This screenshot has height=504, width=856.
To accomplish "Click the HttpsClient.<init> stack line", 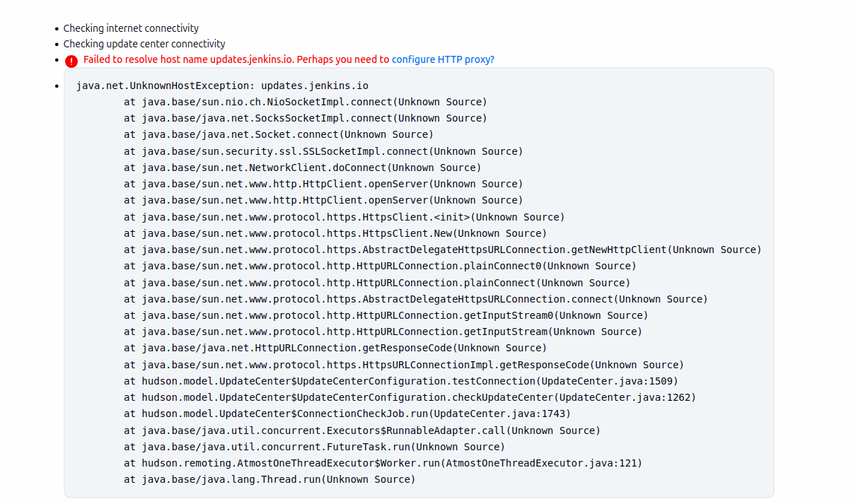I will tap(345, 217).
